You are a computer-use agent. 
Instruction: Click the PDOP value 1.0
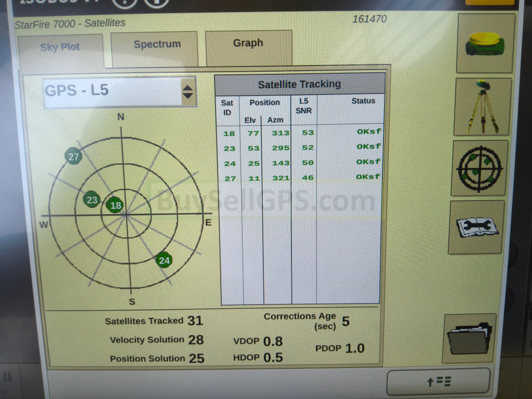[x=355, y=348]
